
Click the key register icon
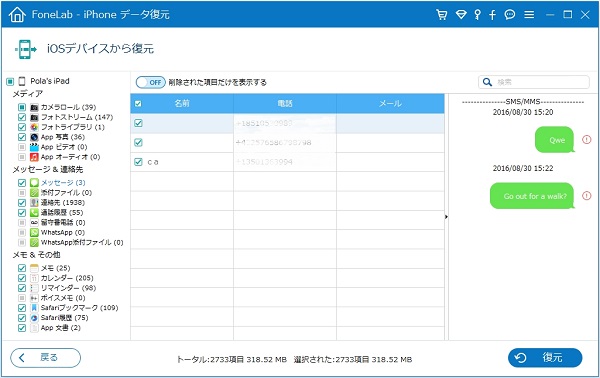pos(477,15)
